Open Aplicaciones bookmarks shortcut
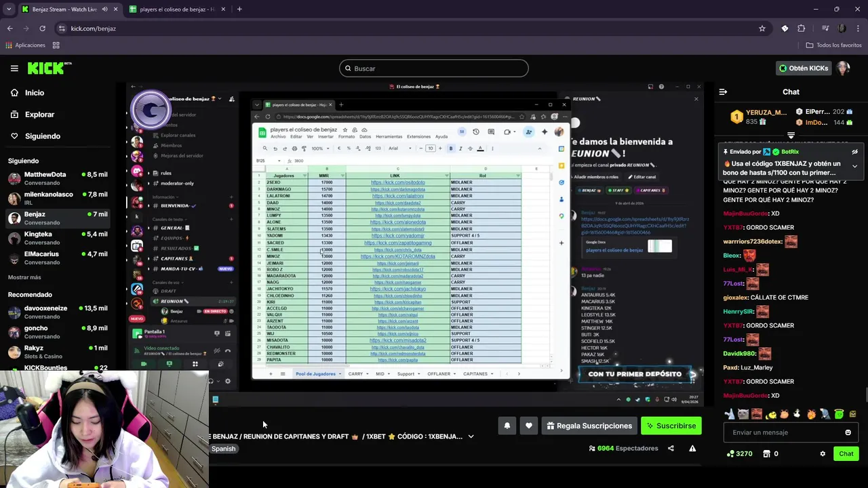Image resolution: width=868 pixels, height=488 pixels. click(25, 45)
